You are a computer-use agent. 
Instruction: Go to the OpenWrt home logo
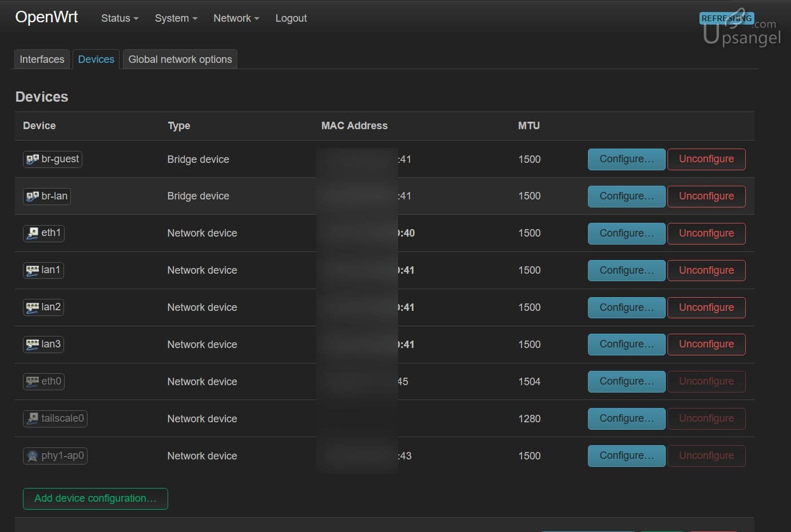pos(46,17)
